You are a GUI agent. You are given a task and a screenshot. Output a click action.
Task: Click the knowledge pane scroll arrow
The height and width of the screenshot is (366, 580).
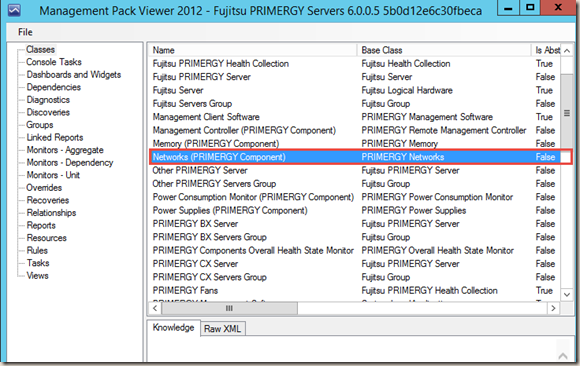[x=563, y=356]
